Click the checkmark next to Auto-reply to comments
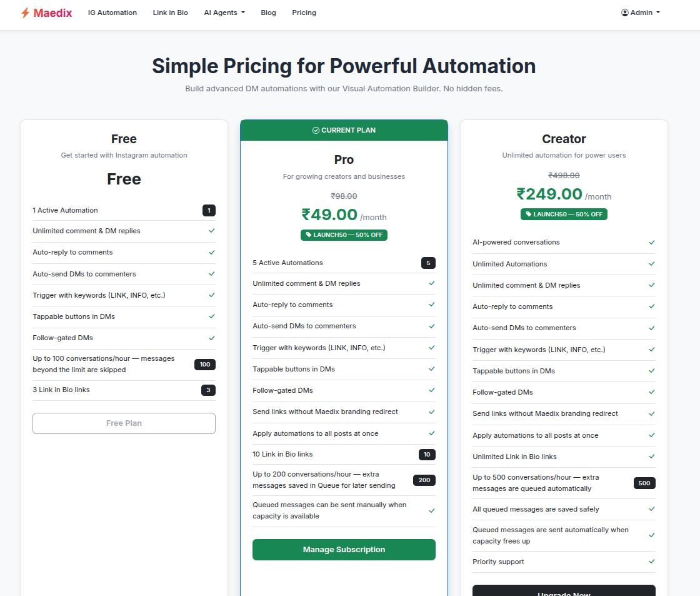700x596 pixels. (x=211, y=253)
